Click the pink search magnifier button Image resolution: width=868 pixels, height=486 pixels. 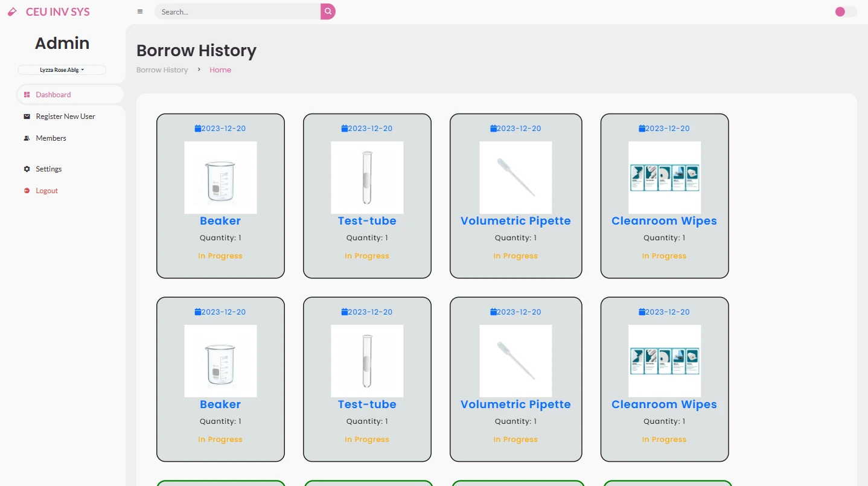[328, 11]
